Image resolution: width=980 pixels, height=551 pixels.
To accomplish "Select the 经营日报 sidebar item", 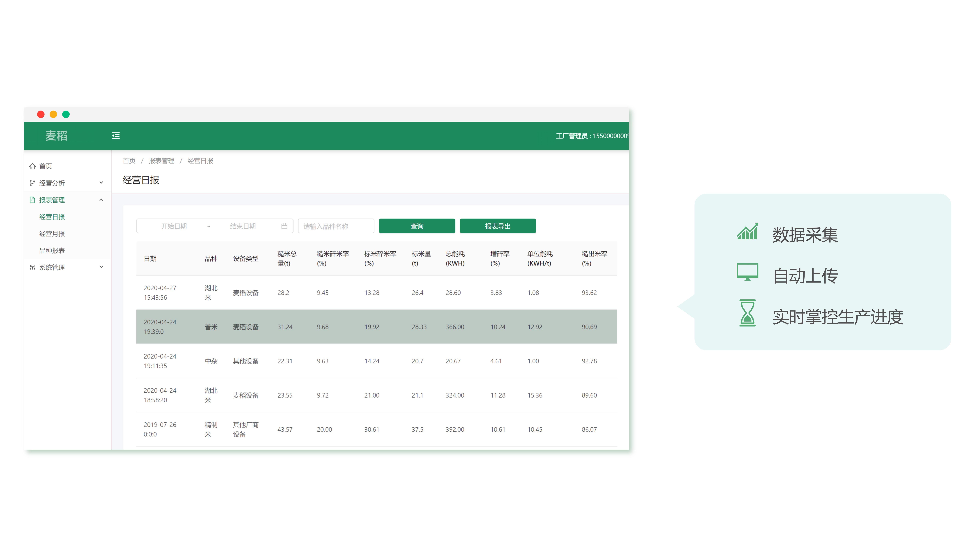I will point(52,217).
